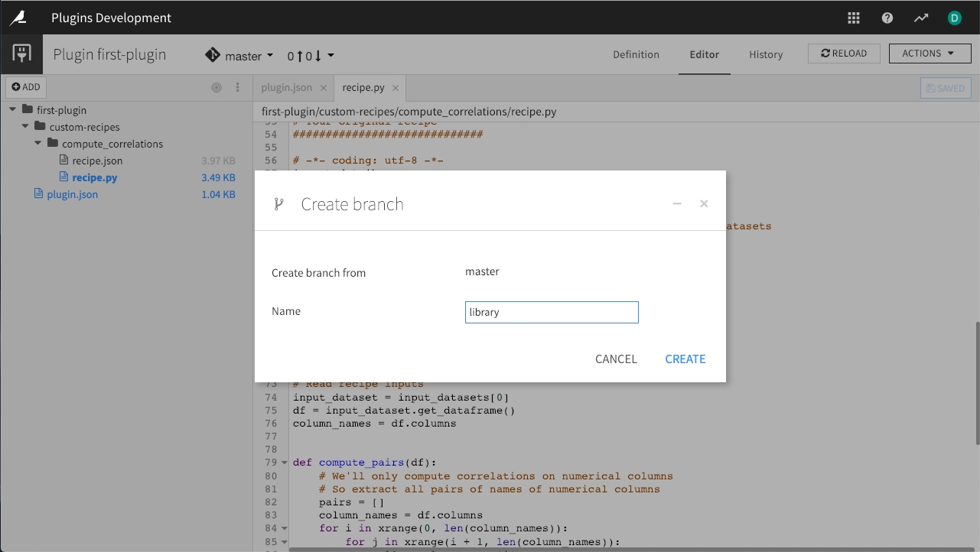Close the Create branch dialog

[x=704, y=203]
